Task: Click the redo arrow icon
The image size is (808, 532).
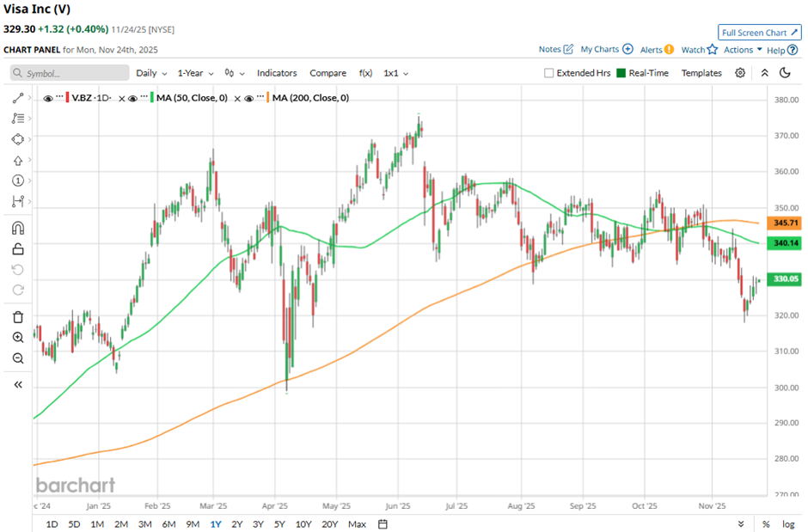Action: (x=18, y=290)
